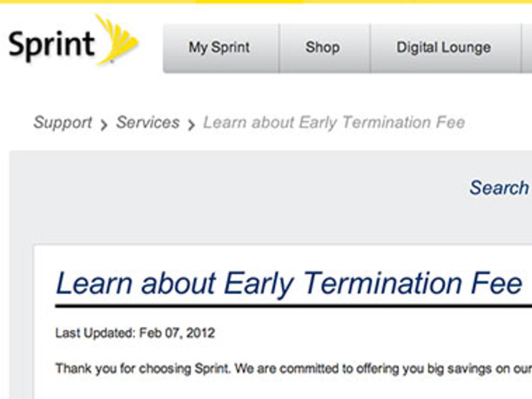Open the cut-off tab after Digital Lounge
This screenshot has height=399, width=532.
[x=527, y=48]
